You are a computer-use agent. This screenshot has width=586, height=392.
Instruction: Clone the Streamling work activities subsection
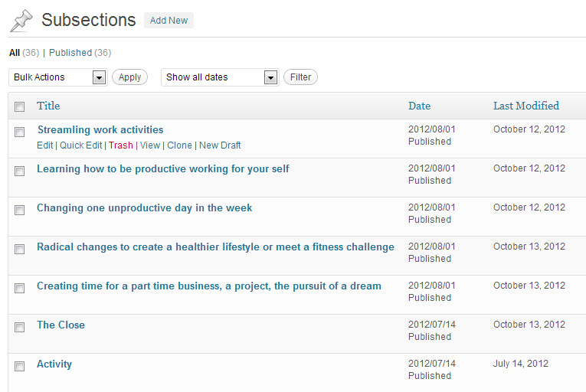[179, 145]
